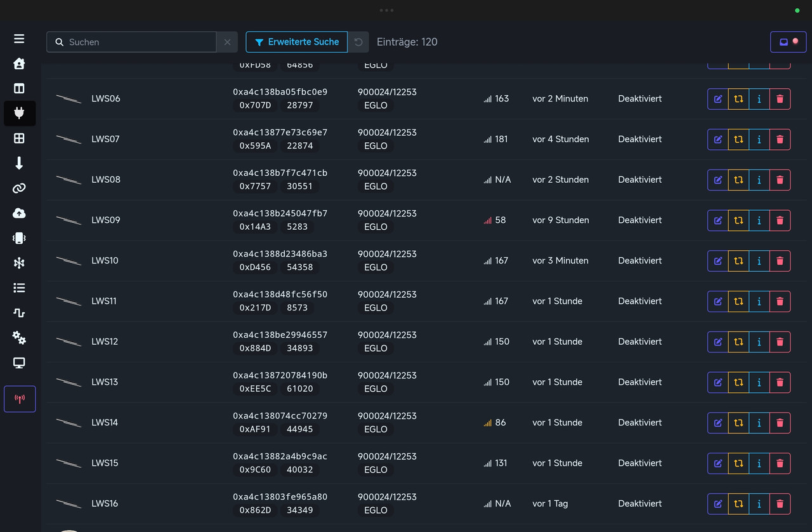
Task: Show info for device LWS08
Action: (x=759, y=180)
